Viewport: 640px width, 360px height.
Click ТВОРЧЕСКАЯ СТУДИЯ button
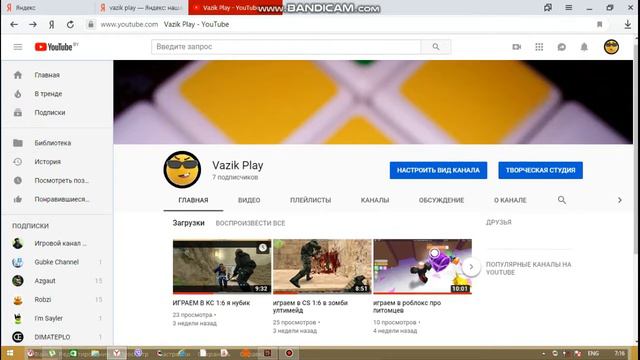[540, 170]
